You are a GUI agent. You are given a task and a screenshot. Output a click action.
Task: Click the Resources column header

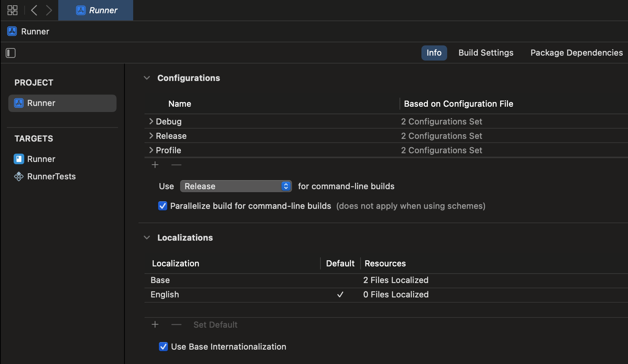click(x=385, y=263)
